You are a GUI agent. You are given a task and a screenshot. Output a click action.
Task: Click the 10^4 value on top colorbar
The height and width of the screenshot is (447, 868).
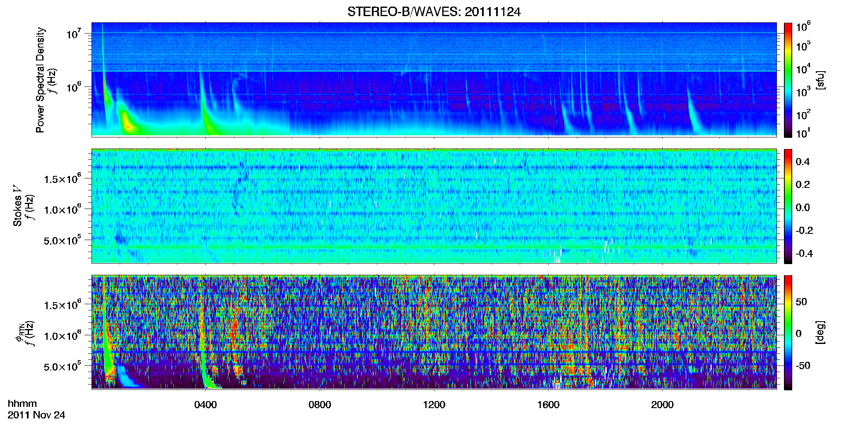tap(803, 69)
